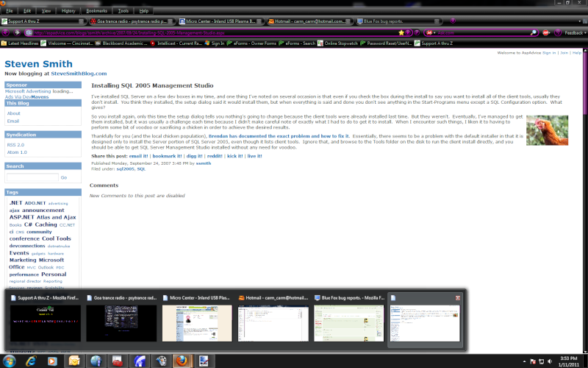Click the About link in This Blog
Viewport: 588px width, 368px height.
coord(13,113)
